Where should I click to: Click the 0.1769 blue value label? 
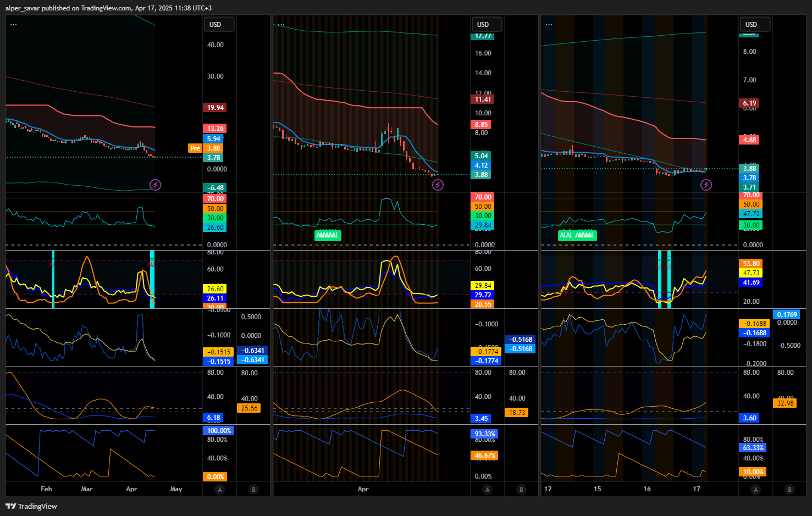pyautogui.click(x=787, y=315)
